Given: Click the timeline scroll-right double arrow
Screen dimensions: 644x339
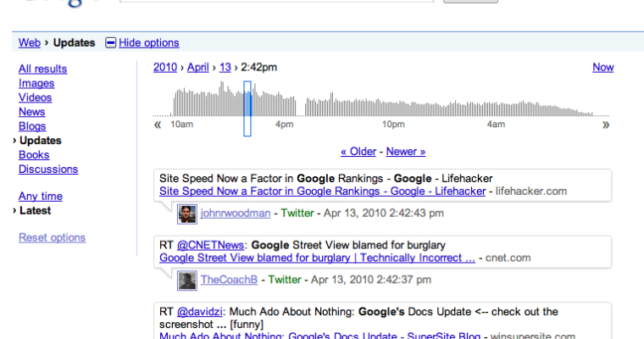Looking at the screenshot, I should coord(606,125).
